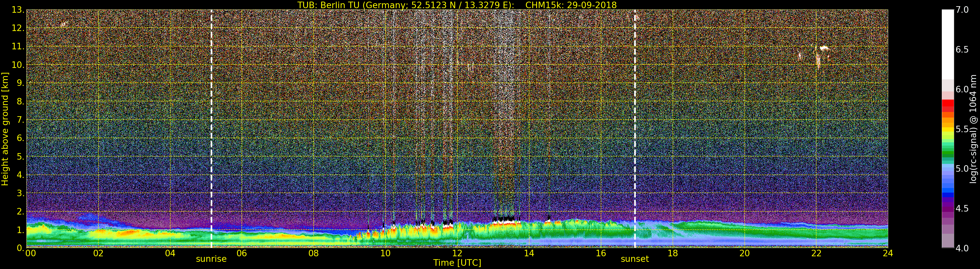
Task: Click the "sunset" label below the axis
Action: point(635,259)
